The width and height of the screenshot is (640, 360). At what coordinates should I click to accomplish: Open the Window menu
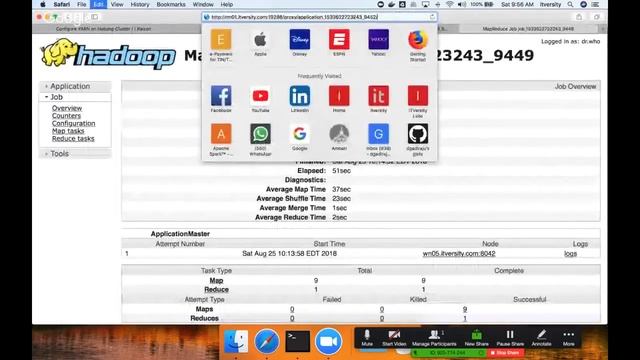(x=203, y=4)
